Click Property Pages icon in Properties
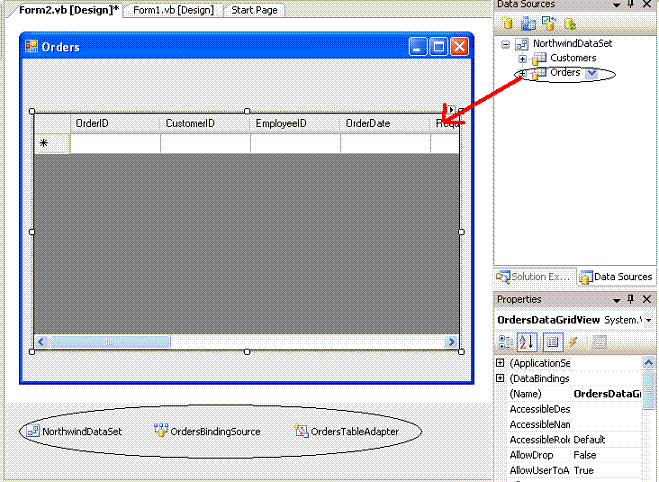 (x=599, y=342)
